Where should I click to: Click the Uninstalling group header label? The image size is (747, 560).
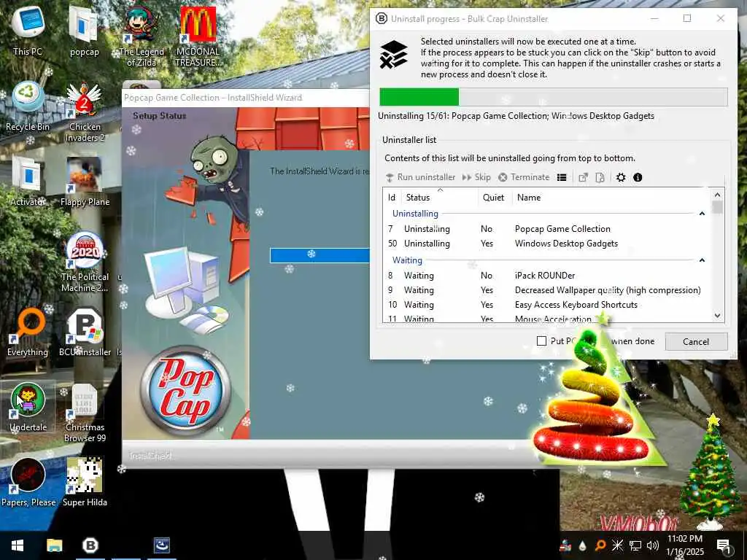415,214
